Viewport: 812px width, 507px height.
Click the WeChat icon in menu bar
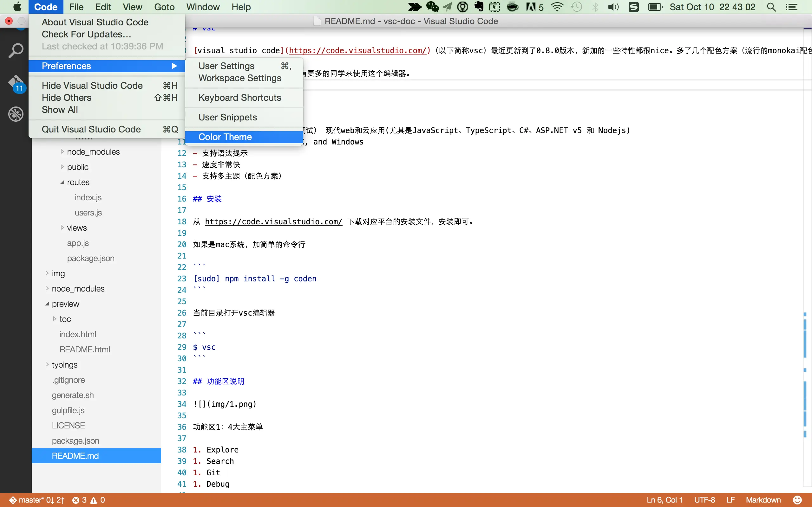coord(432,7)
